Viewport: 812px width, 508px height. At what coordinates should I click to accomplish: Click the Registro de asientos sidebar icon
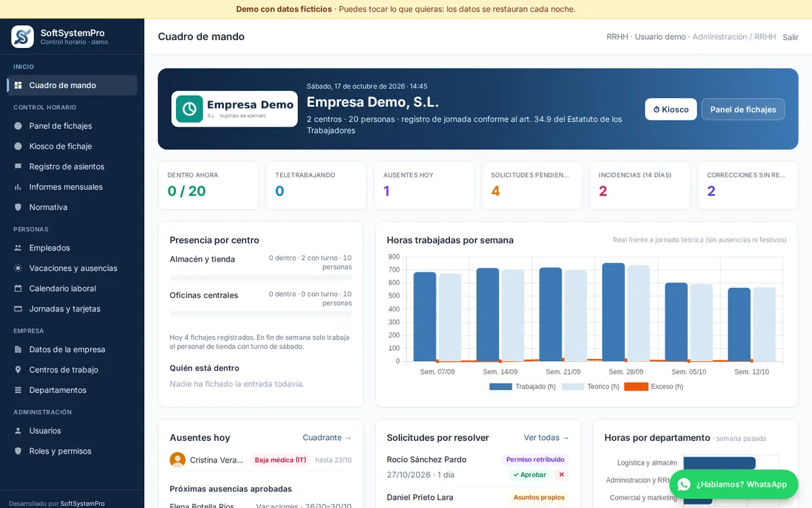[x=18, y=167]
